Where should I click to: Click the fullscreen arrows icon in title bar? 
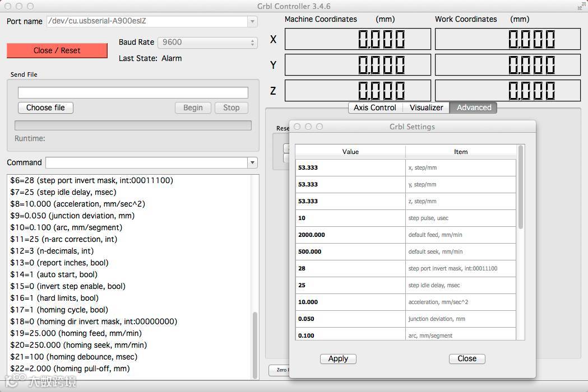point(581,6)
